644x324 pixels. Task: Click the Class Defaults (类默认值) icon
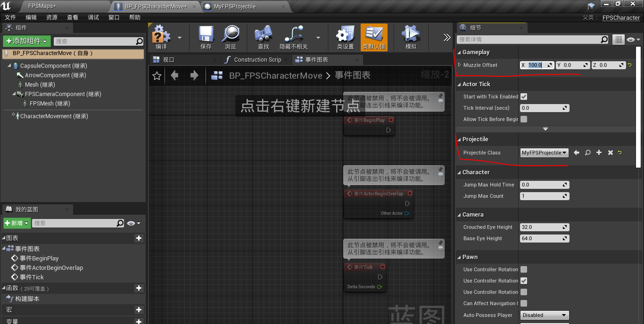pyautogui.click(x=374, y=34)
